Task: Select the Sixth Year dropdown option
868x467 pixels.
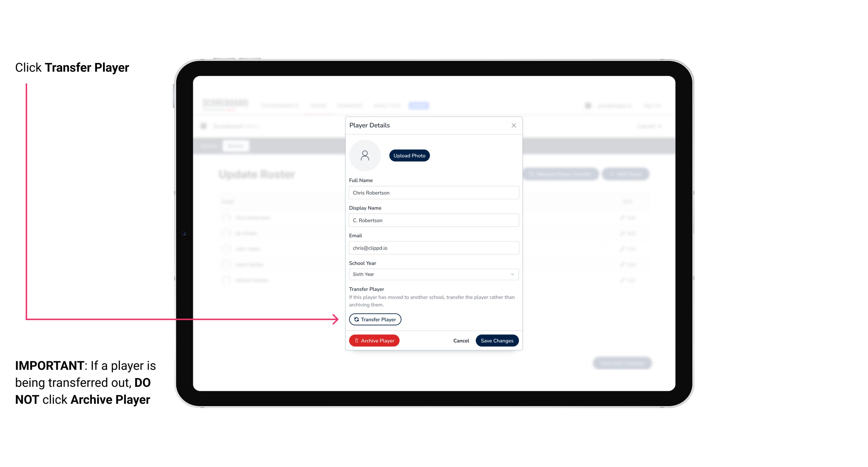Action: pos(433,274)
